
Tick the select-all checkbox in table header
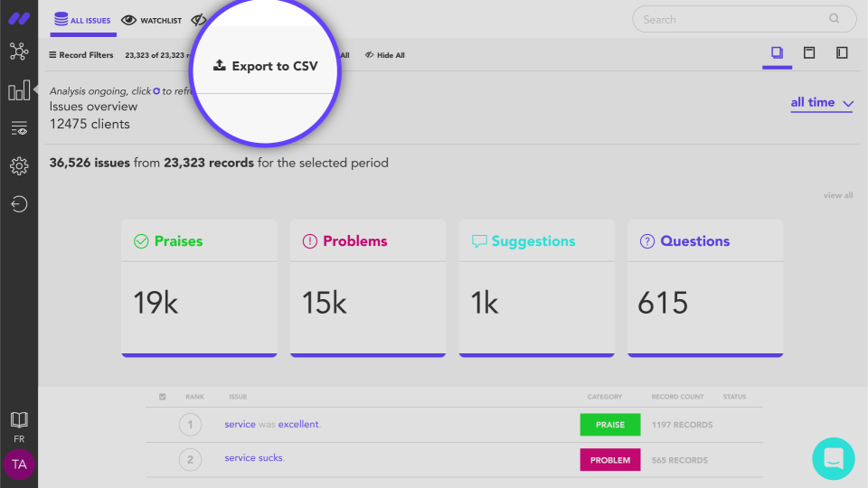(163, 397)
